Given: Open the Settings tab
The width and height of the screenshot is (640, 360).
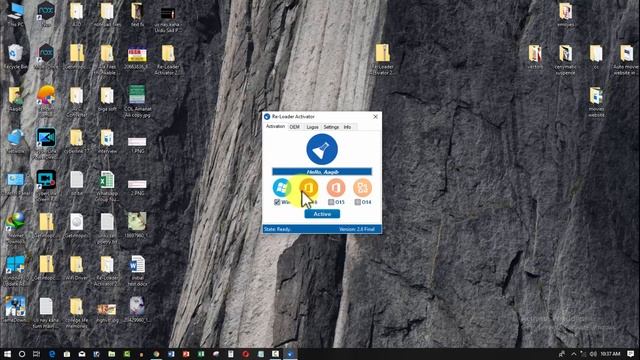Looking at the screenshot, I should (331, 127).
